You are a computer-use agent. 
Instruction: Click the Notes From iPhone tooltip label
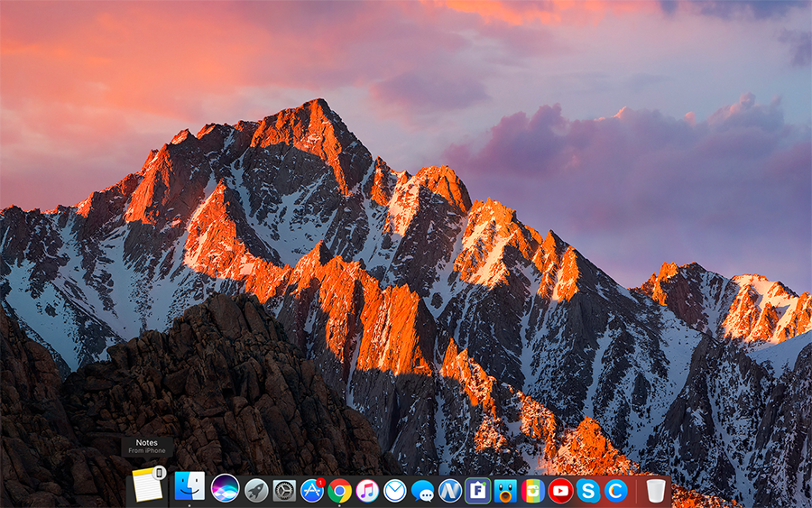[146, 447]
